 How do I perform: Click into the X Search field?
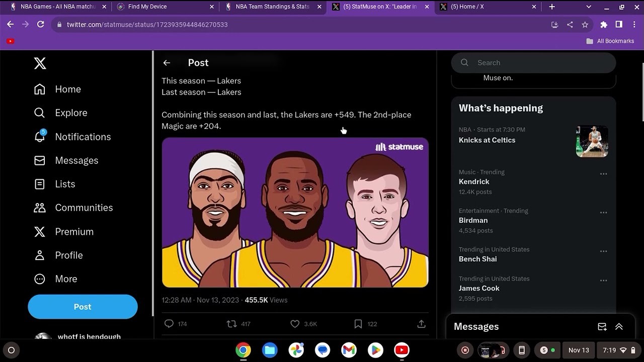(533, 63)
